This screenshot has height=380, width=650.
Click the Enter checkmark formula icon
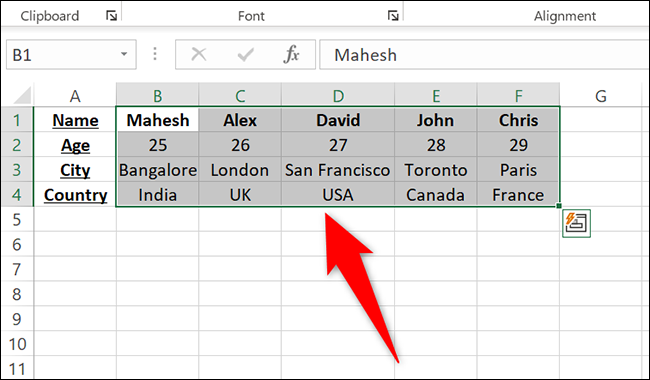[245, 54]
